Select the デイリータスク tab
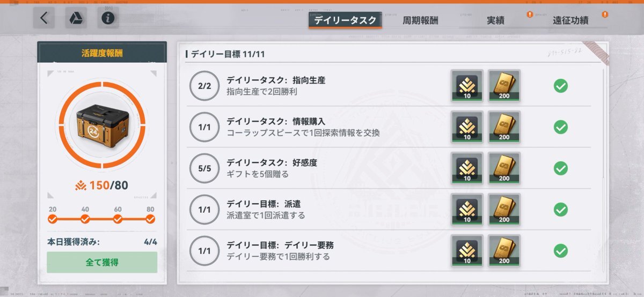 click(345, 20)
